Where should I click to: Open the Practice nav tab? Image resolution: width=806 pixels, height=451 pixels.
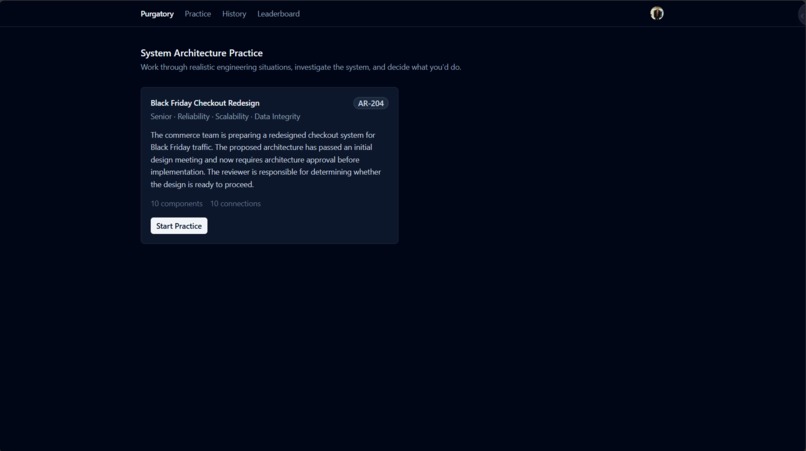[197, 14]
